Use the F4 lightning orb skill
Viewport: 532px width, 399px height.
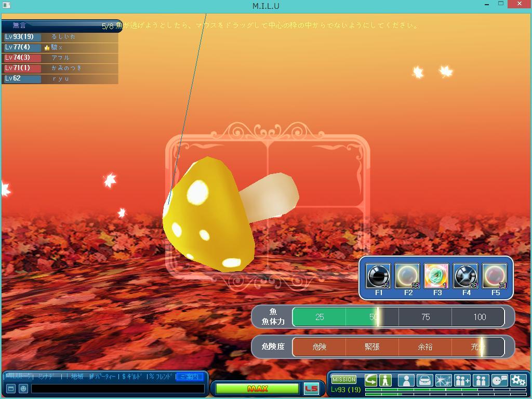[x=465, y=276]
